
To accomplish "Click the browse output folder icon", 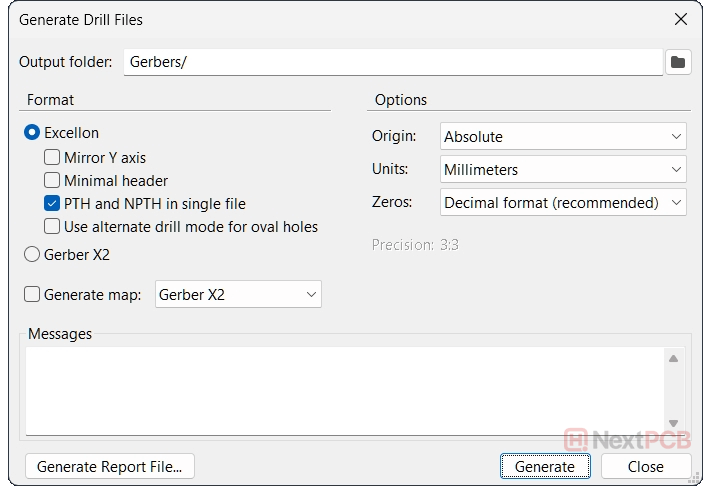I will pyautogui.click(x=677, y=62).
